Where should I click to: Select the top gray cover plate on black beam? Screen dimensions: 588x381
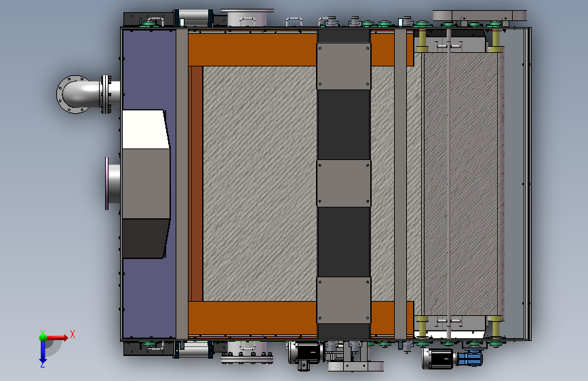click(x=344, y=66)
